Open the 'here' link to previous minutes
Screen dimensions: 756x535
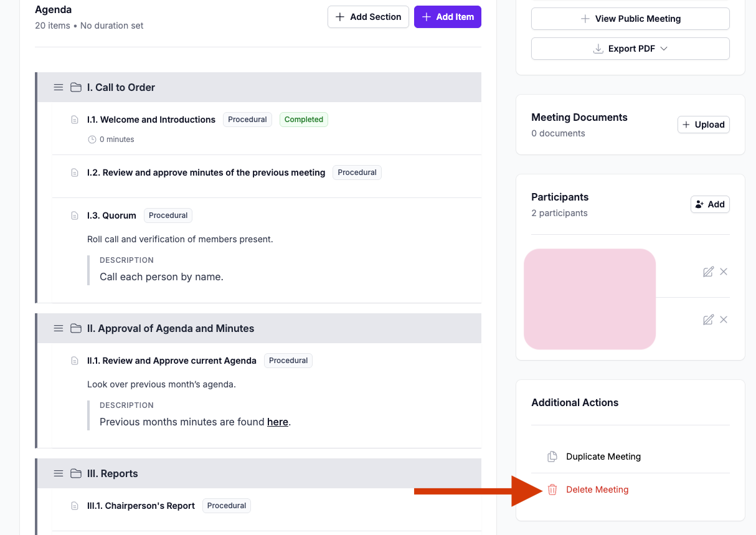(278, 422)
